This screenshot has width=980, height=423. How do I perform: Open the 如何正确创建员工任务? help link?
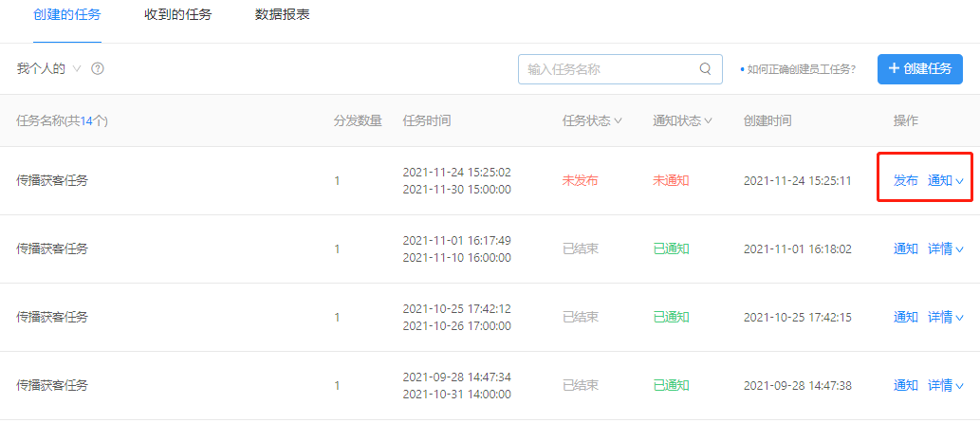tap(798, 69)
